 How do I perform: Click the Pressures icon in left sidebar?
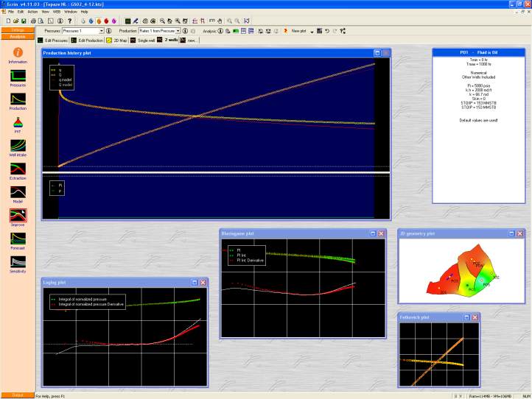(18, 74)
